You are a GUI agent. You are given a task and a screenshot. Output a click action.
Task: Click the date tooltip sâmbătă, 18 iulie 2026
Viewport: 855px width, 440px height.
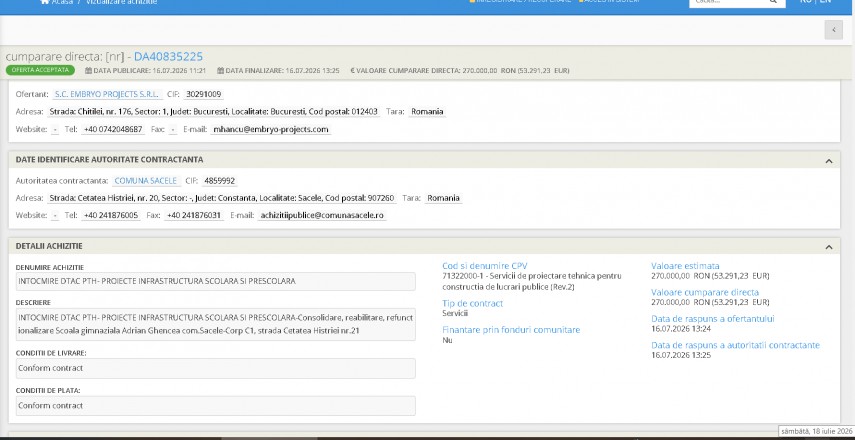[816, 431]
